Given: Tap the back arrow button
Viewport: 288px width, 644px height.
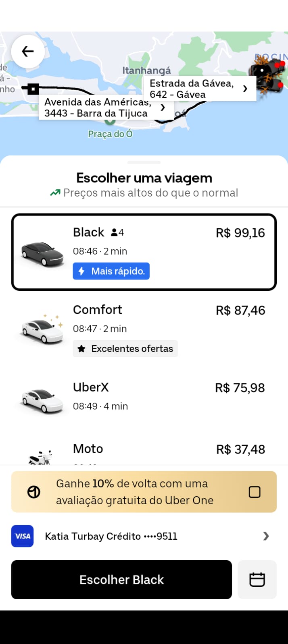Looking at the screenshot, I should click(28, 52).
